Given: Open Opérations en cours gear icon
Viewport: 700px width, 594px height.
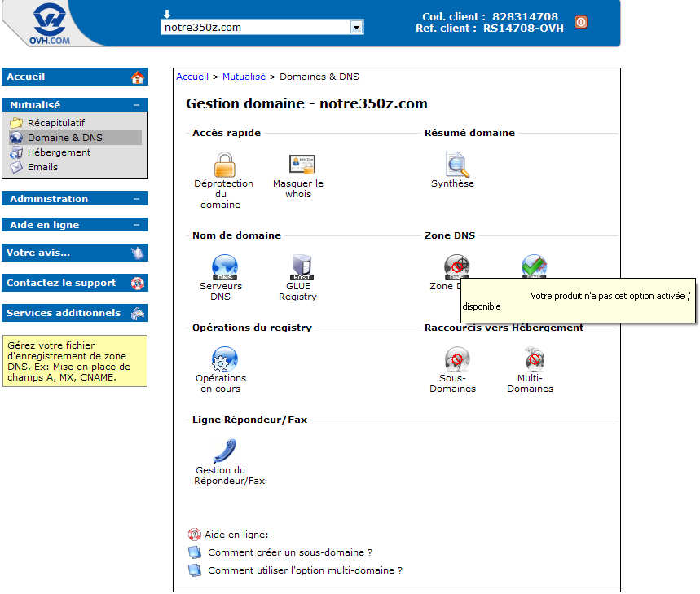Looking at the screenshot, I should (225, 359).
